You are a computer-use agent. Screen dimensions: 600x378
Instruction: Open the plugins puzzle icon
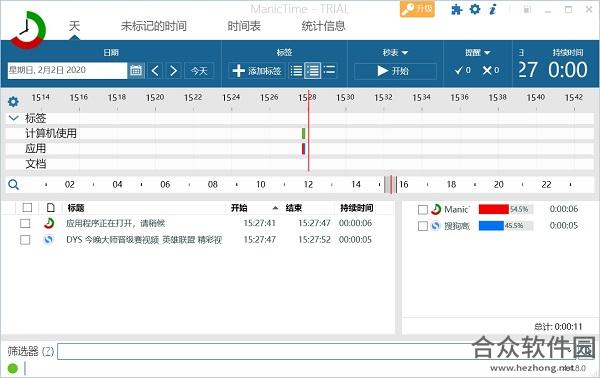click(x=457, y=10)
